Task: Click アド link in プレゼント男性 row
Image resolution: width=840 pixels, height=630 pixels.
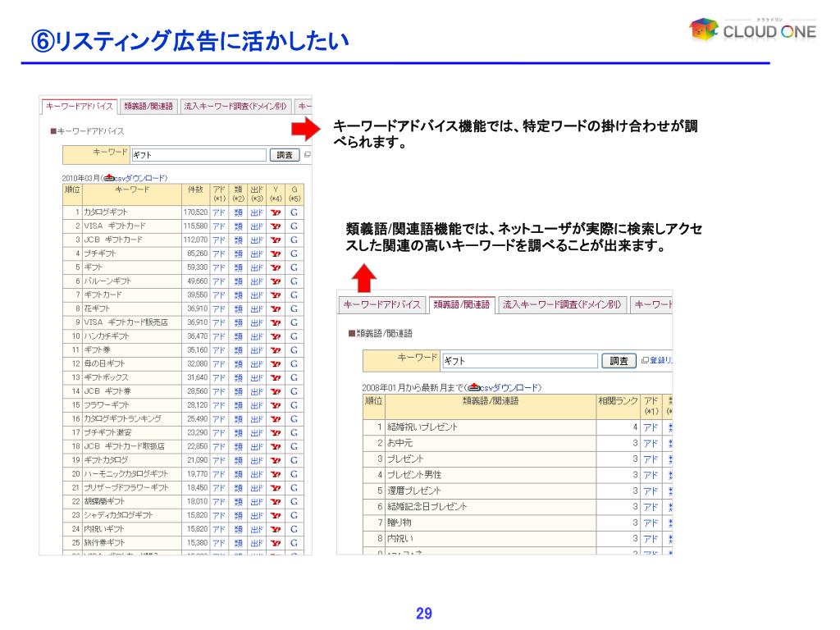Action: [651, 475]
